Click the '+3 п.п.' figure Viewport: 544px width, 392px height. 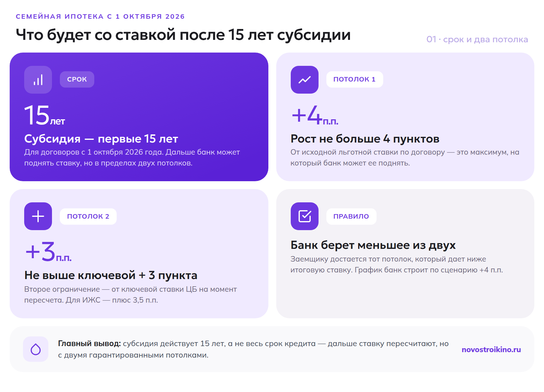pyautogui.click(x=48, y=252)
